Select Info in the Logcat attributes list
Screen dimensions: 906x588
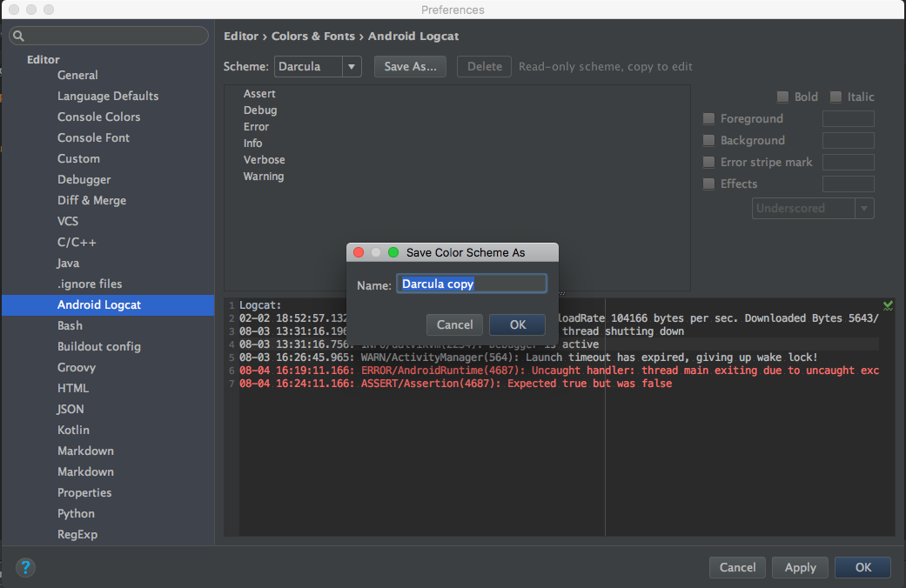[x=252, y=144]
